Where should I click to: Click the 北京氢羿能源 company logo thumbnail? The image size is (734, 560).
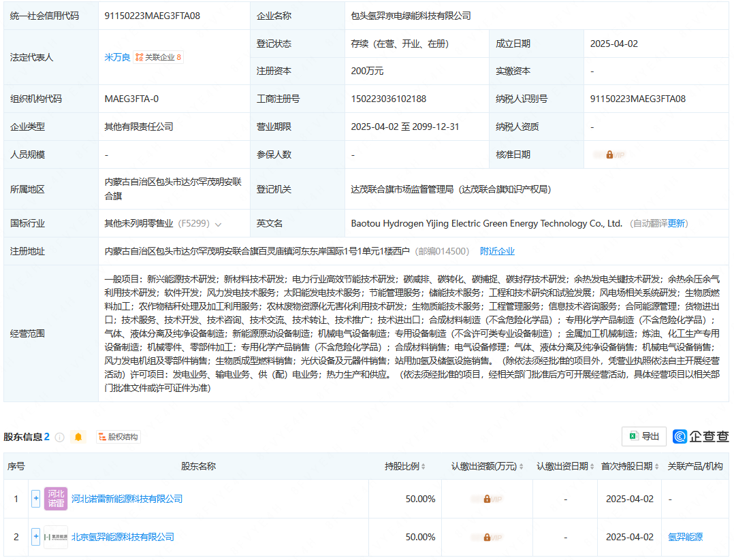click(x=56, y=537)
